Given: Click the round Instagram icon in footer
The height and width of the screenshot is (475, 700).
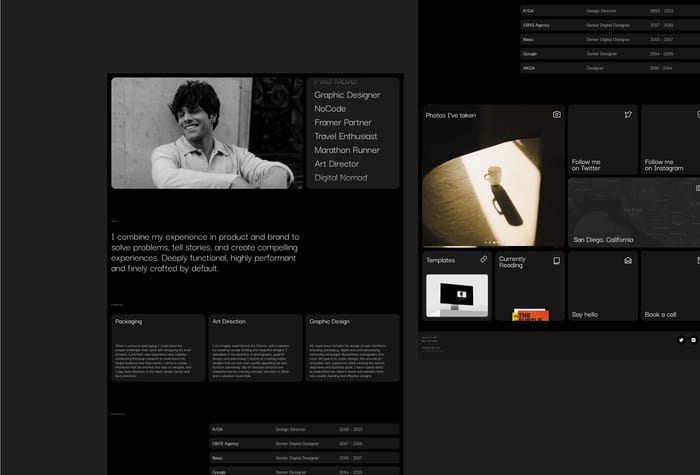Looking at the screenshot, I should coord(694,340).
